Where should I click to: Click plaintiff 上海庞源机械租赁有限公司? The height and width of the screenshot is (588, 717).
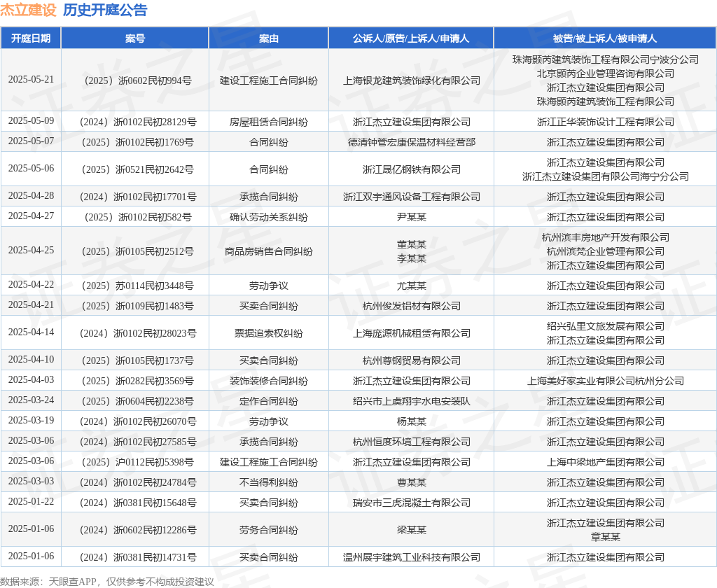[411, 333]
